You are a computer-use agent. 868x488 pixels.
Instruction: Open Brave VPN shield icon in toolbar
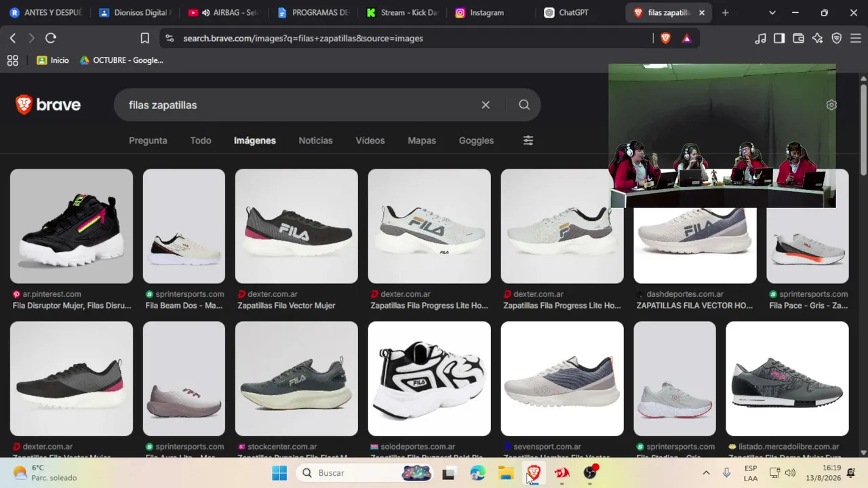[836, 39]
